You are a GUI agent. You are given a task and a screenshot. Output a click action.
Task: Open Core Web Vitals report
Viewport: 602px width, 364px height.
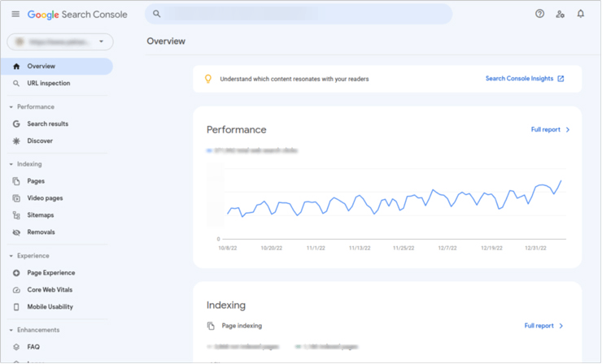tap(50, 289)
